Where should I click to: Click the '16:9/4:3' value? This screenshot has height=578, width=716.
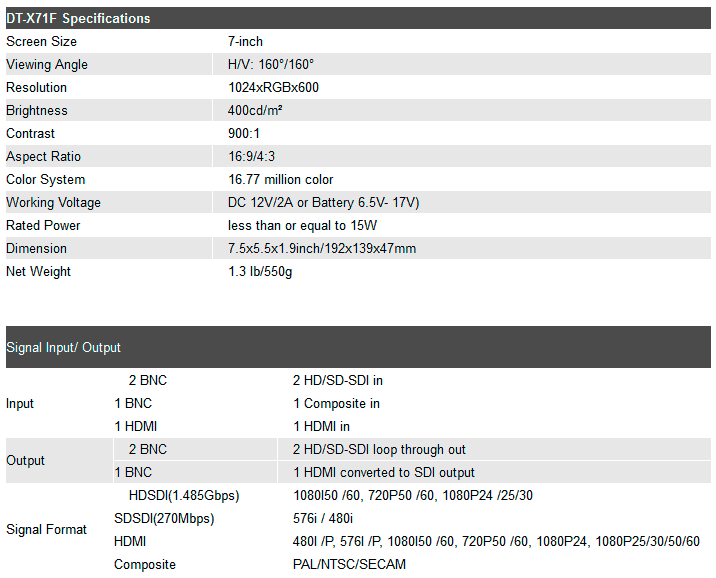point(252,157)
